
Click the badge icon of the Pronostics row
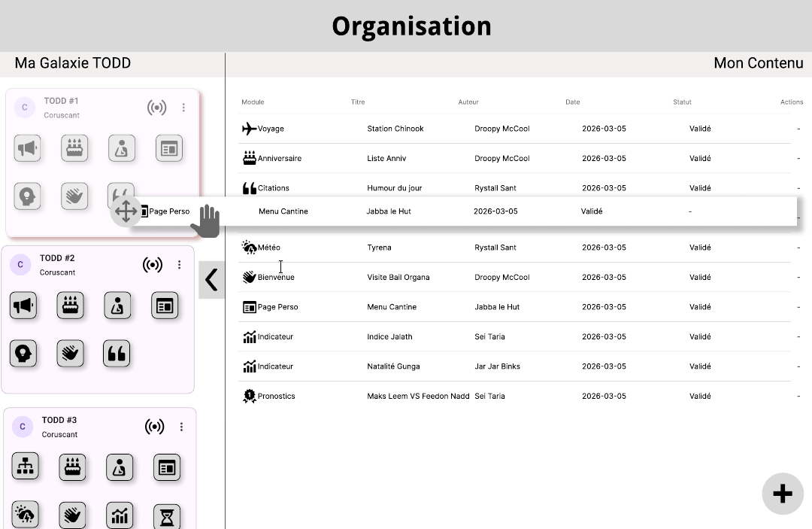pos(250,396)
